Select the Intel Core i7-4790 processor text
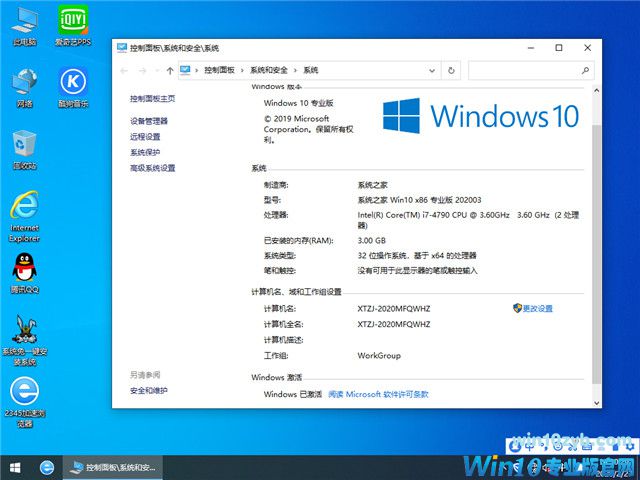The image size is (640, 480). coord(468,220)
